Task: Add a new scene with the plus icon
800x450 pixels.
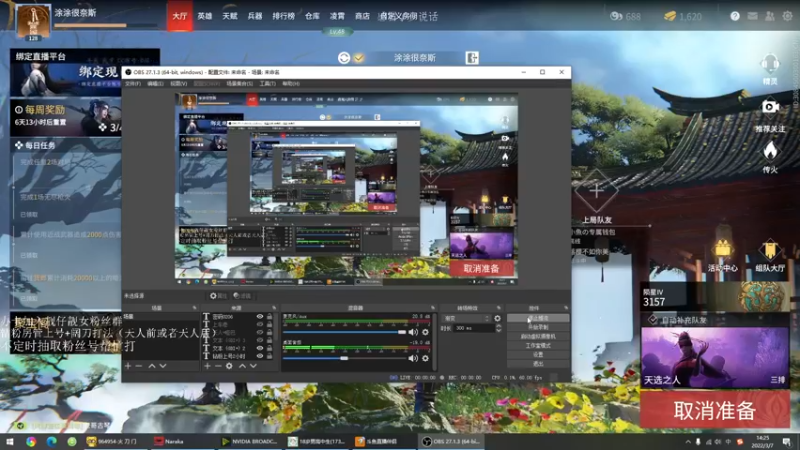Action: point(128,366)
